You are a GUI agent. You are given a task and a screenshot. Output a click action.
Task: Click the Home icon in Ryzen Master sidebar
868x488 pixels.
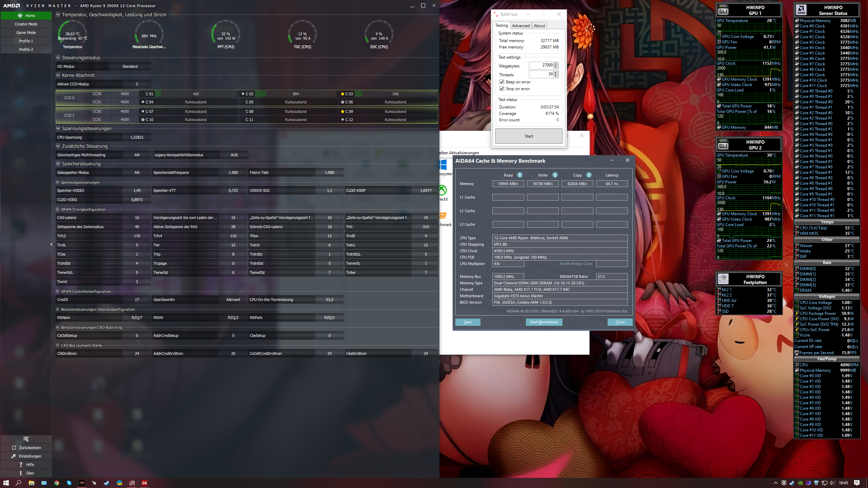tap(20, 16)
